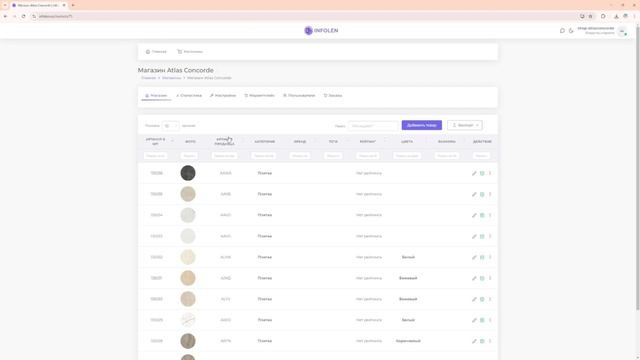Screen dimensions: 640x360
Task: Open the white veined marble tile thumbnail
Action: 188,320
